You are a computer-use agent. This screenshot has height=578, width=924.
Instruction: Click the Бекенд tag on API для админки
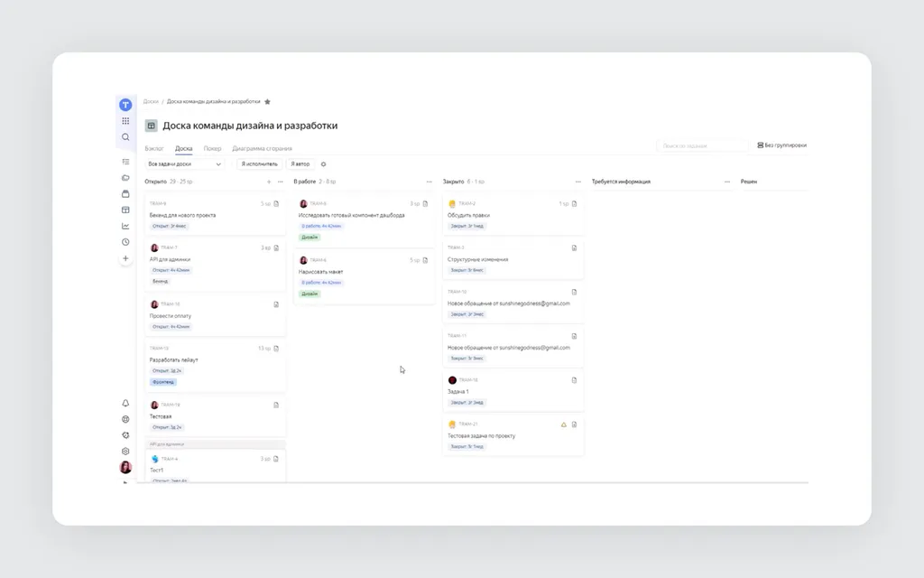[161, 282]
